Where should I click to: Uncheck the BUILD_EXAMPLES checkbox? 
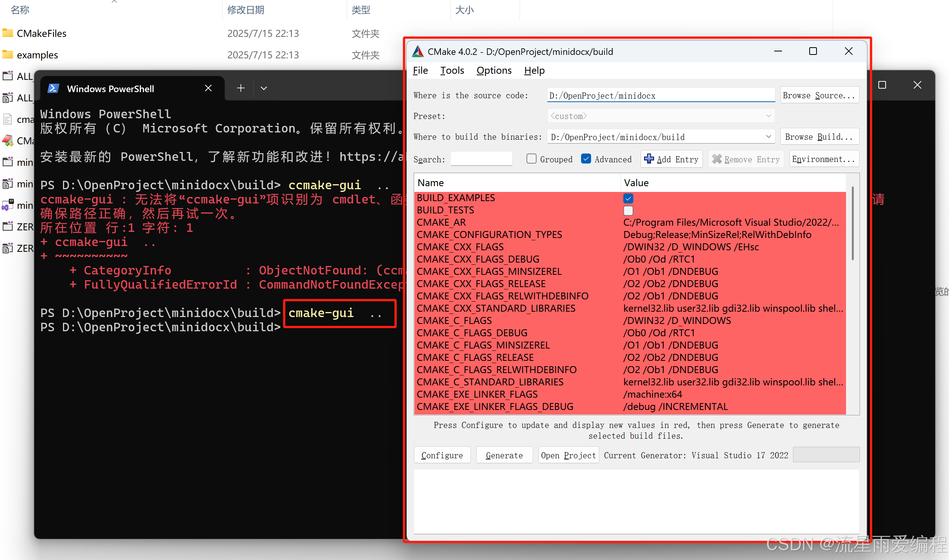click(x=628, y=198)
